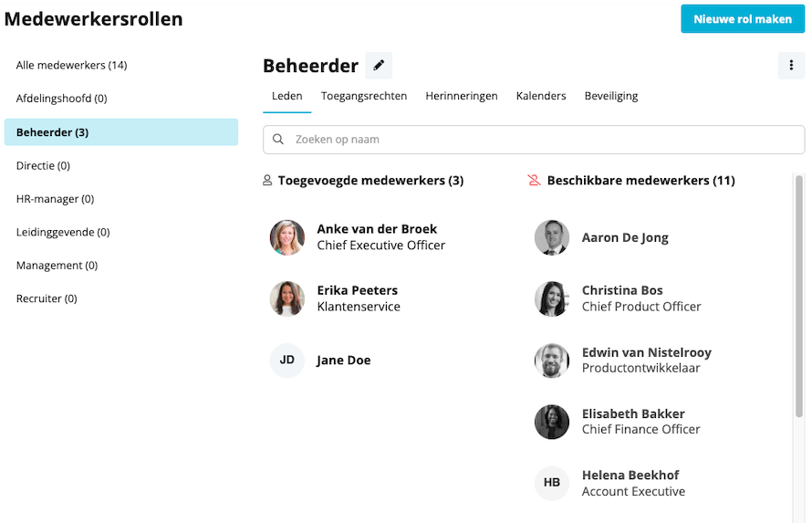Click the HB initials avatar
The height and width of the screenshot is (523, 812).
click(552, 483)
